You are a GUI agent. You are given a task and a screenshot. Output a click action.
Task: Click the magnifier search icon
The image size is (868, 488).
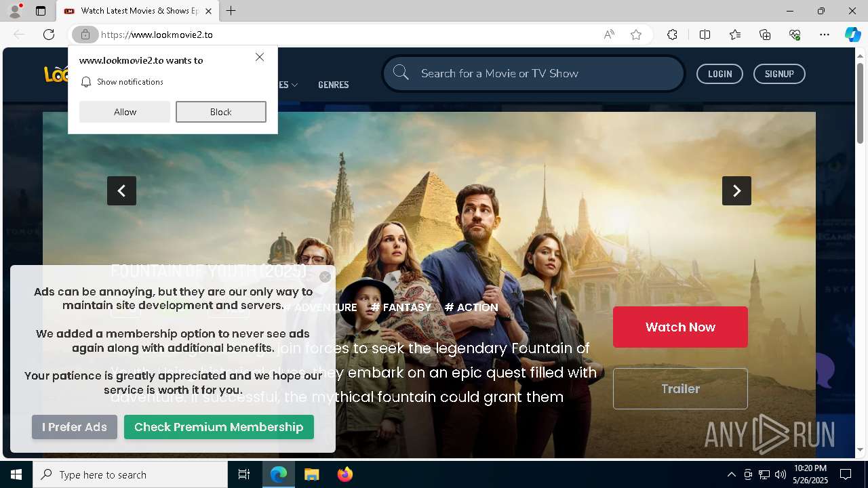pos(401,73)
